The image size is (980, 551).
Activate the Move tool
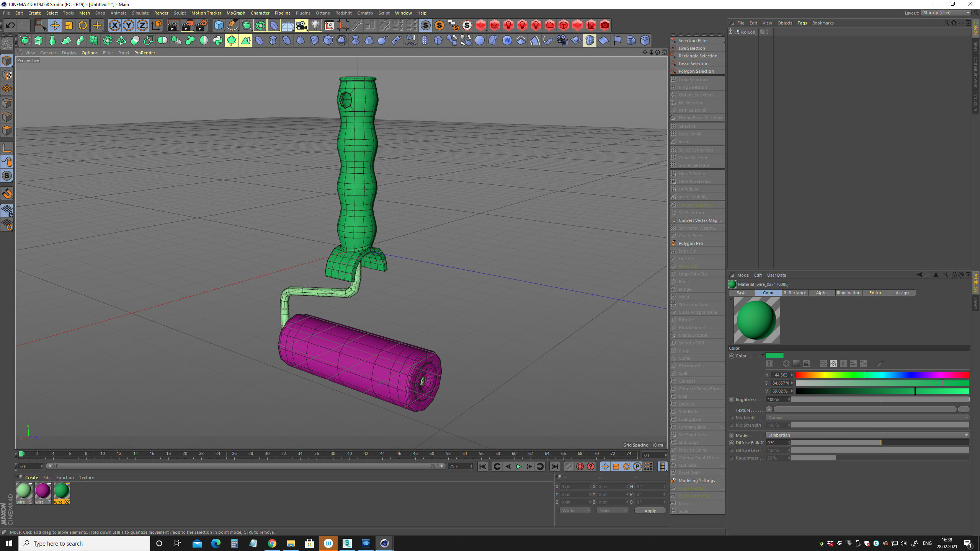click(x=55, y=25)
